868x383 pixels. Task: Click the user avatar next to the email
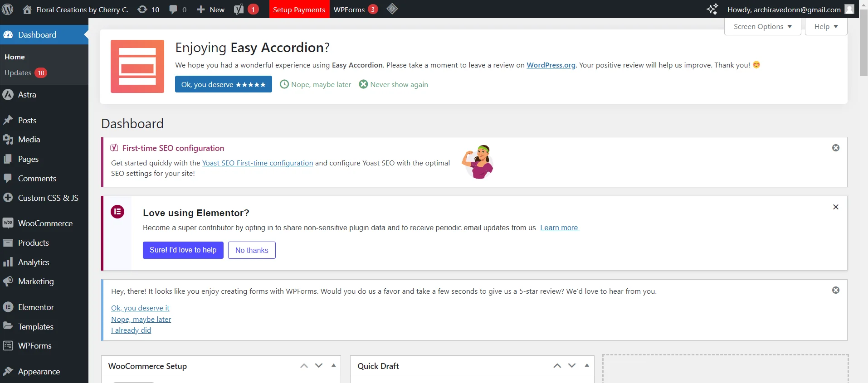pos(849,10)
